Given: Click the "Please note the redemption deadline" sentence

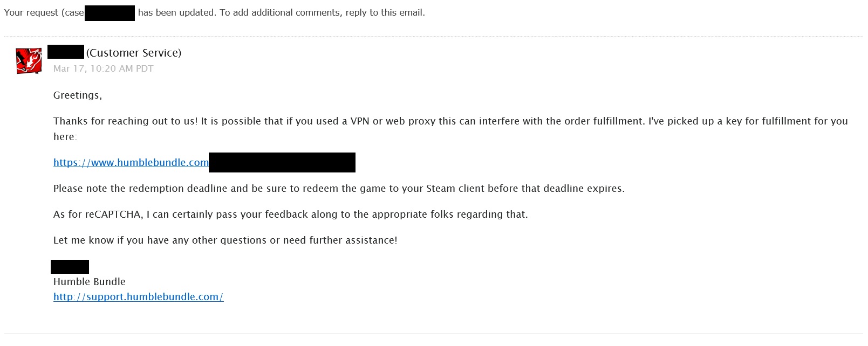Looking at the screenshot, I should point(142,189).
